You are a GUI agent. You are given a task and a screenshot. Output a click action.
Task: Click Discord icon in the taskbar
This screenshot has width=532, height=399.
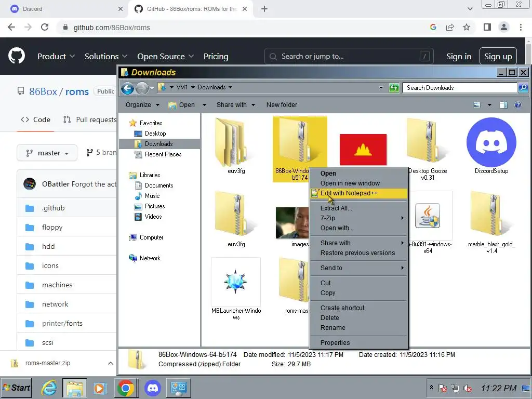tap(153, 388)
